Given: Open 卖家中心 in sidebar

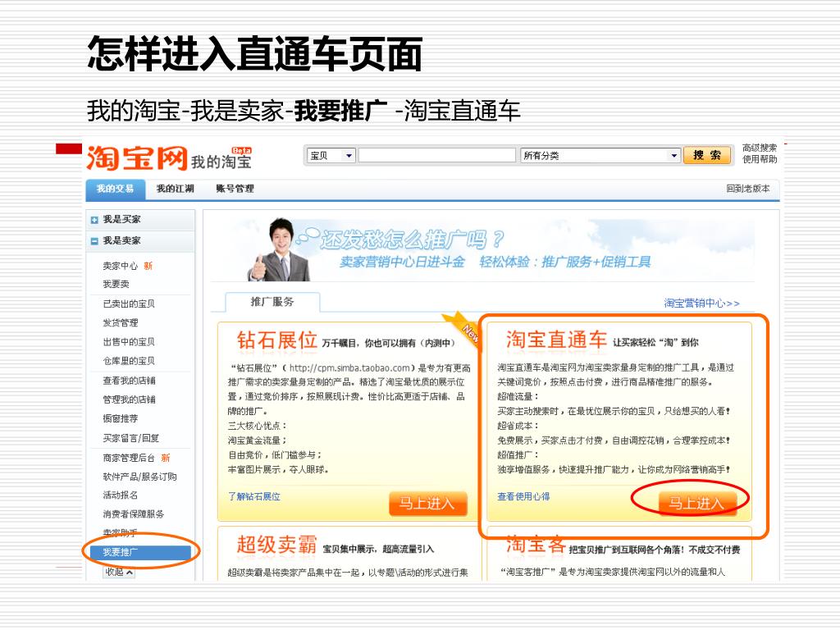Looking at the screenshot, I should pyautogui.click(x=120, y=266).
